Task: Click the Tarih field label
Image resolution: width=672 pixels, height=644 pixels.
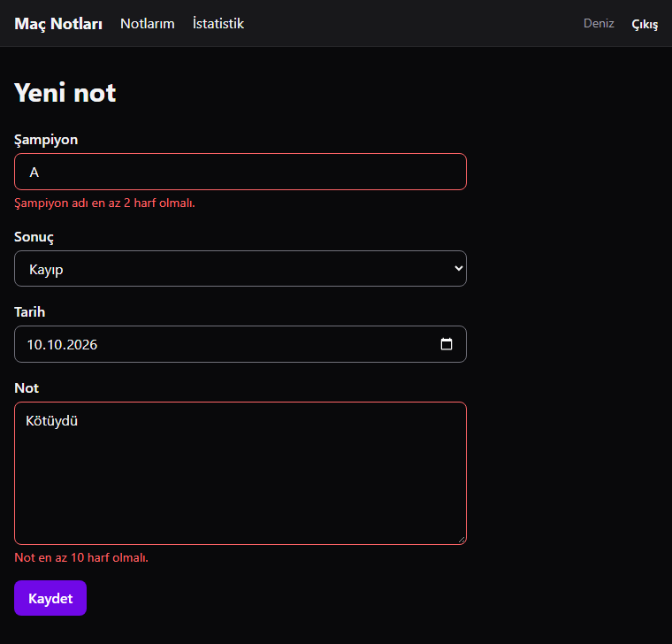Action: click(x=29, y=311)
